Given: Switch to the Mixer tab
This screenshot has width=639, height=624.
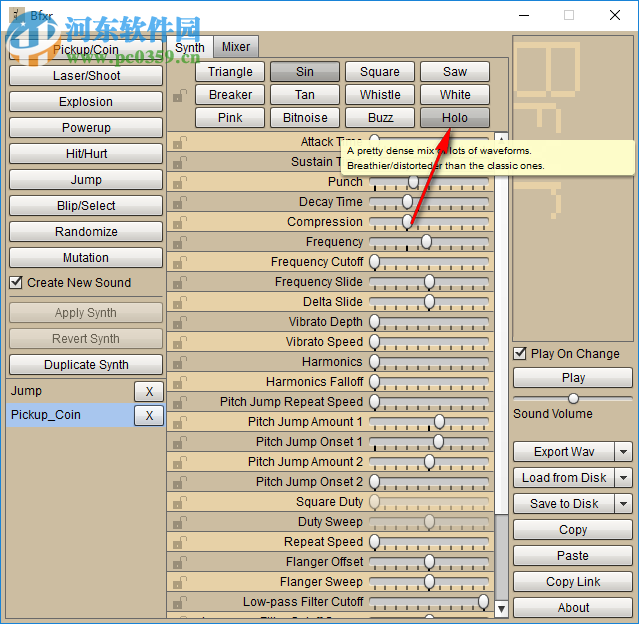Looking at the screenshot, I should point(236,47).
